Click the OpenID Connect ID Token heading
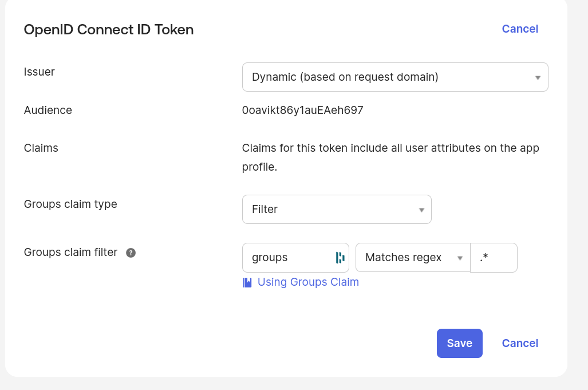 [109, 29]
